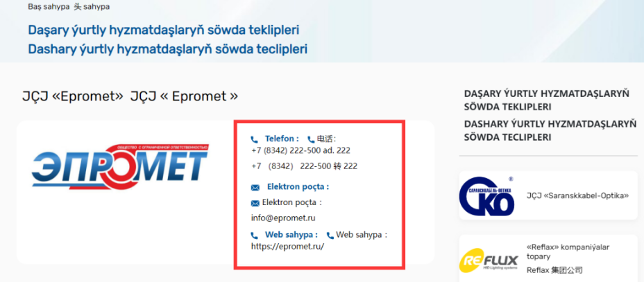Open the https://epromet.ru/ website link
644x282 pixels.
287,247
